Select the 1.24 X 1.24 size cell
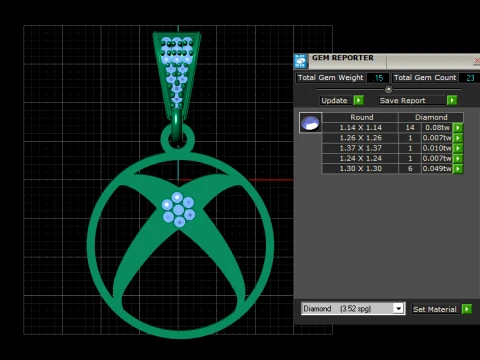Image resolution: width=480 pixels, height=360 pixels. (360, 159)
